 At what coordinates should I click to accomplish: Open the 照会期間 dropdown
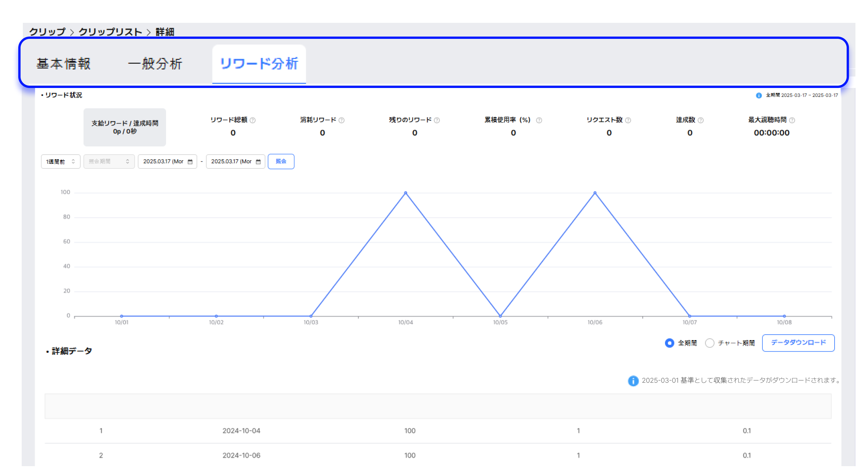coord(109,162)
